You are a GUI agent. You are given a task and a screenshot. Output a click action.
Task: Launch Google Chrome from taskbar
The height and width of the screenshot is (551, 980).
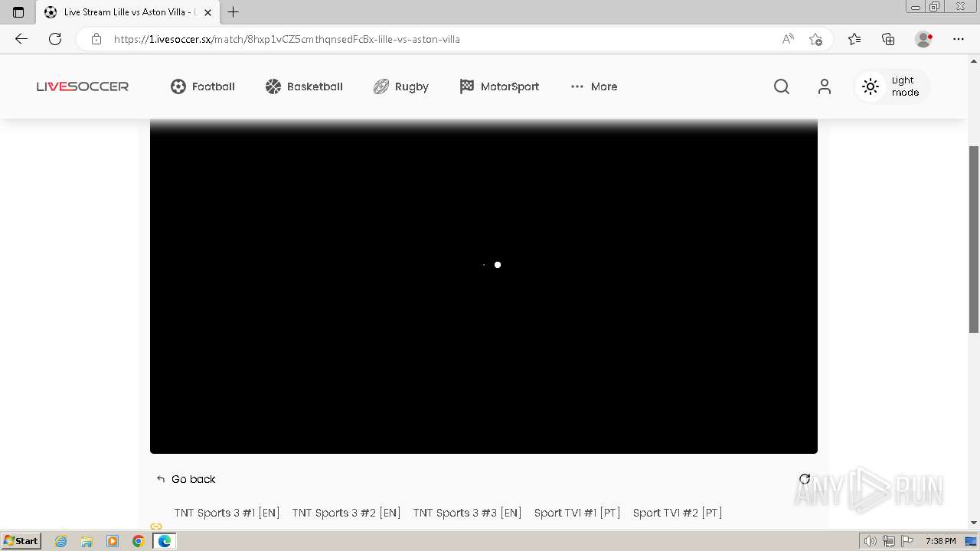[x=139, y=541]
